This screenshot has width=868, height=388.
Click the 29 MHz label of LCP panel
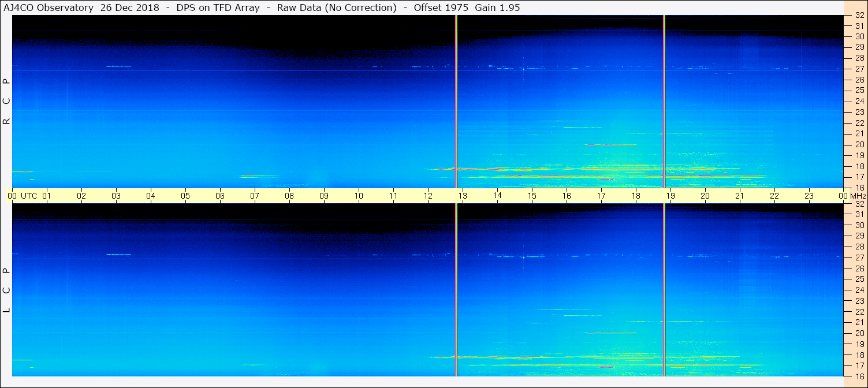pos(859,236)
